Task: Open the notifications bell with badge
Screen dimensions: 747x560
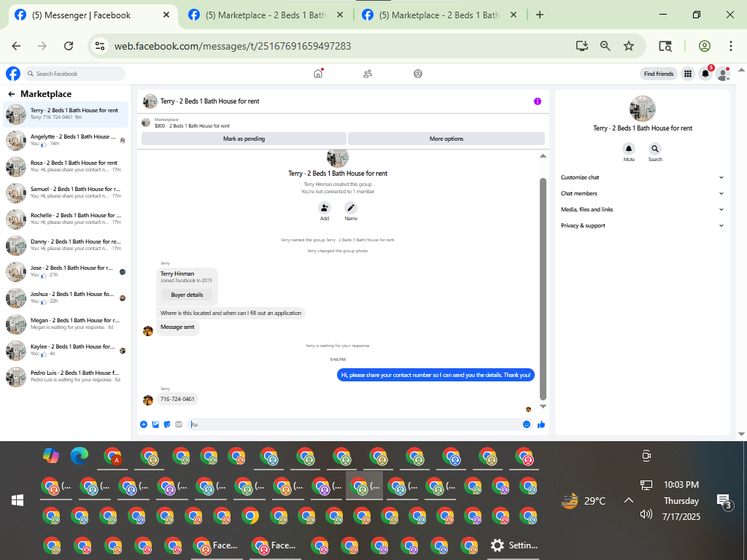Action: tap(705, 74)
